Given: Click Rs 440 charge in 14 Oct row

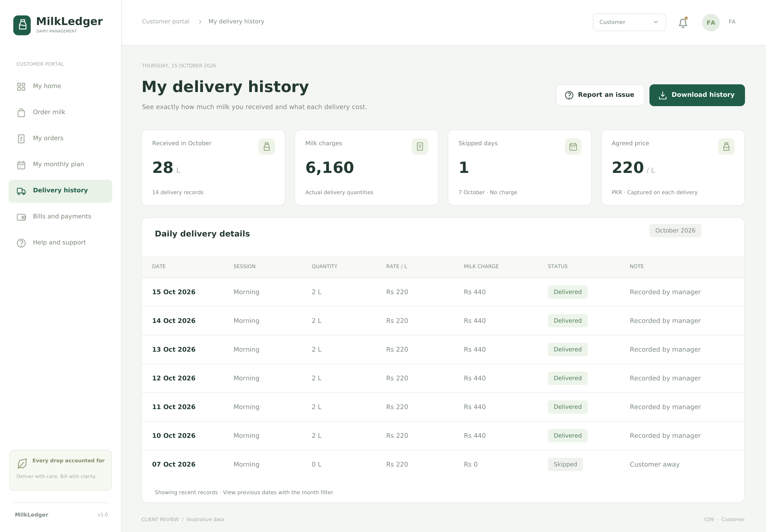Looking at the screenshot, I should [474, 321].
